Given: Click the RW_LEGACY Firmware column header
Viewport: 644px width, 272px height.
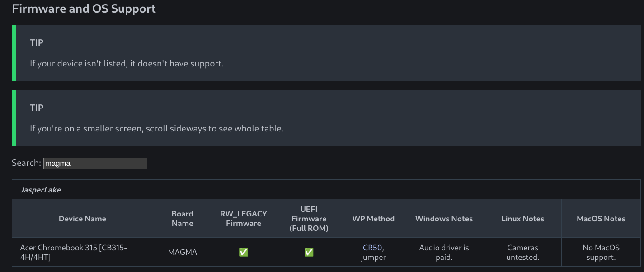Looking at the screenshot, I should pos(244,219).
